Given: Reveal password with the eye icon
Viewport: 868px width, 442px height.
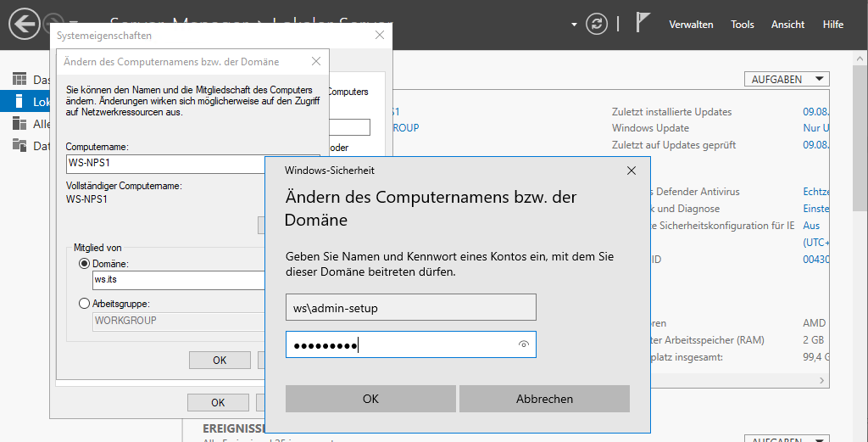Looking at the screenshot, I should coord(523,344).
